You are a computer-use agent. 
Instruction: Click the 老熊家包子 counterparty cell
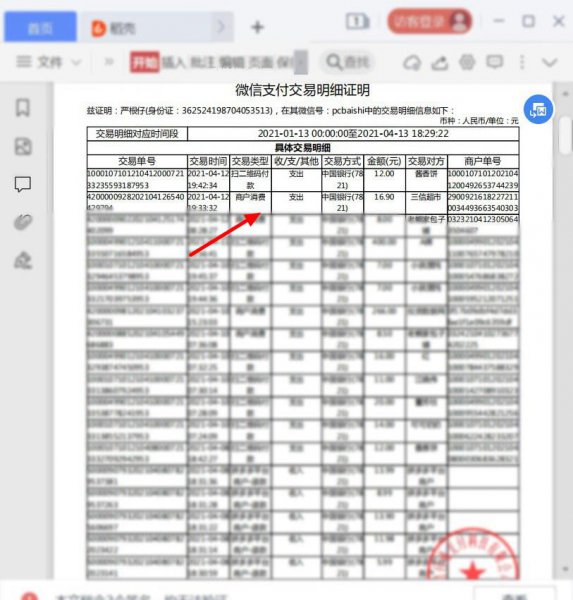(426, 225)
